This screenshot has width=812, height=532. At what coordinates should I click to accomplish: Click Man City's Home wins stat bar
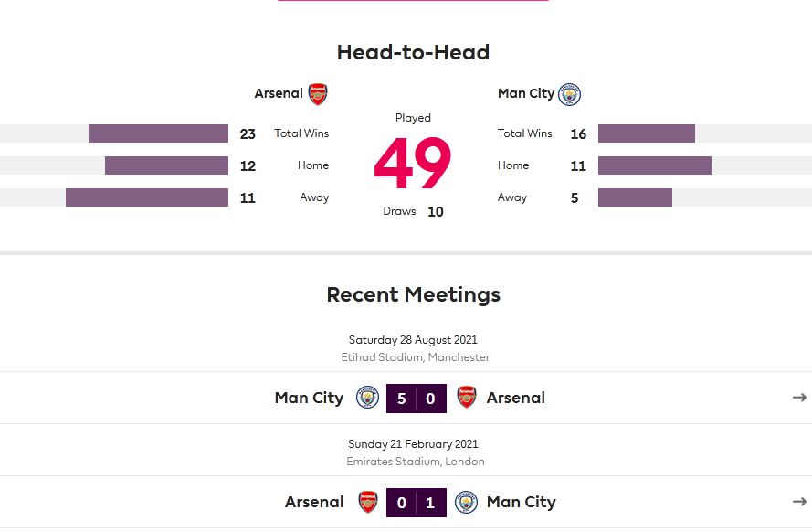coord(654,165)
